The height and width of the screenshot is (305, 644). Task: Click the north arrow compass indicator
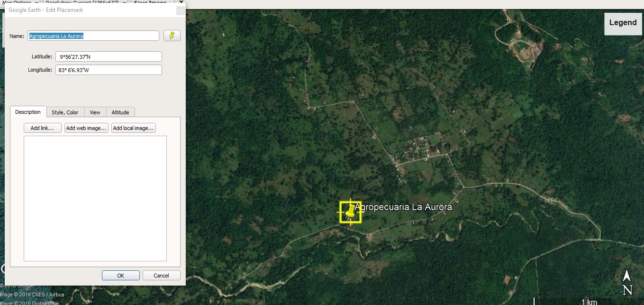pos(627,283)
